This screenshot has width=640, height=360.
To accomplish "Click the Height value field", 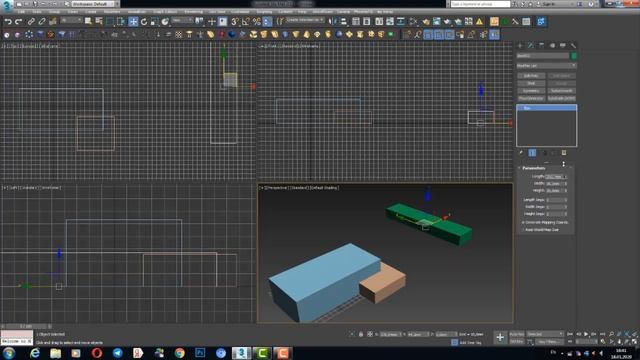I will (554, 191).
